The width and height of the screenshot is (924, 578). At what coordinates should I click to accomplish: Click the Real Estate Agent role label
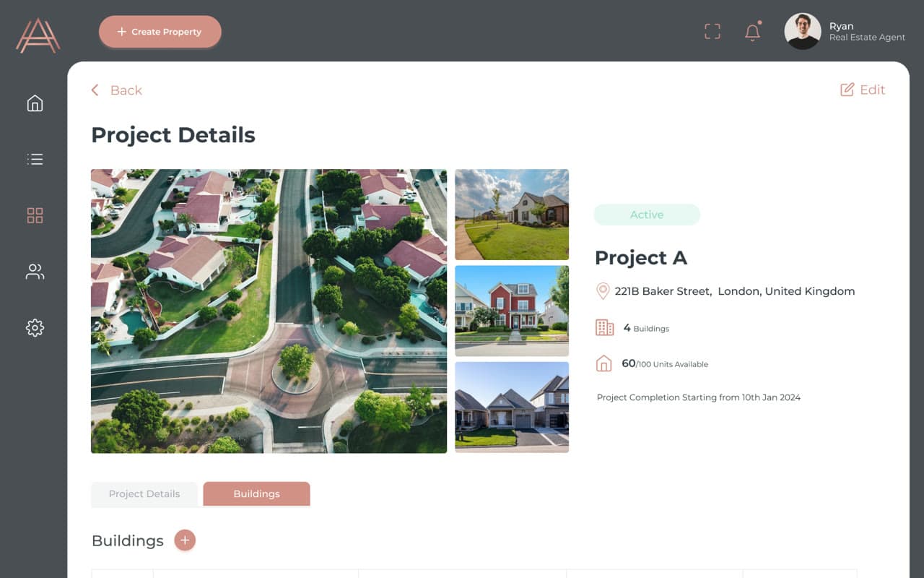click(x=867, y=38)
